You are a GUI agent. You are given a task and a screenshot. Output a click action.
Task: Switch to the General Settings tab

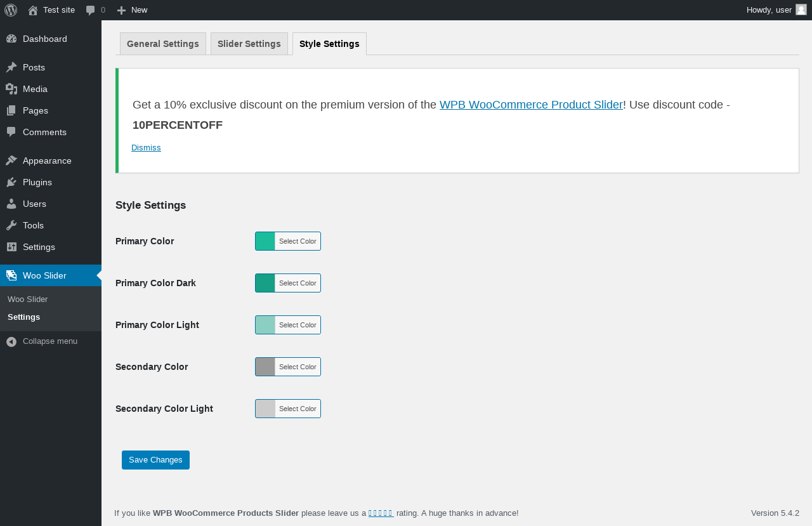[x=163, y=44]
